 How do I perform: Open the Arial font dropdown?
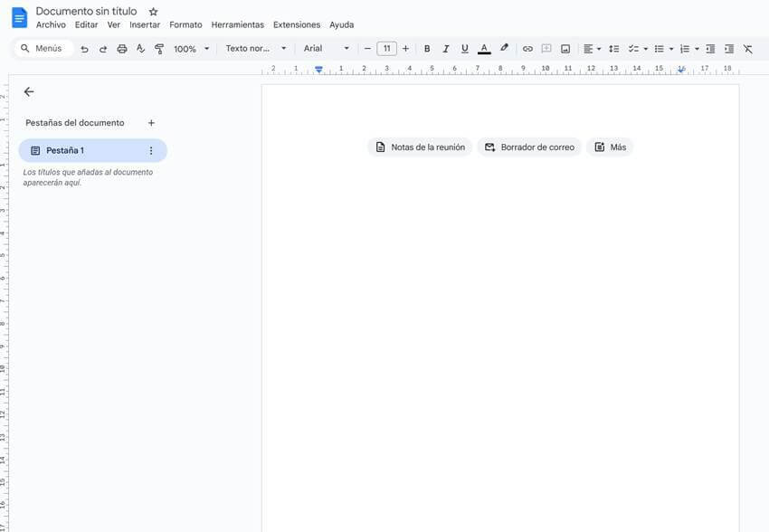click(x=326, y=49)
